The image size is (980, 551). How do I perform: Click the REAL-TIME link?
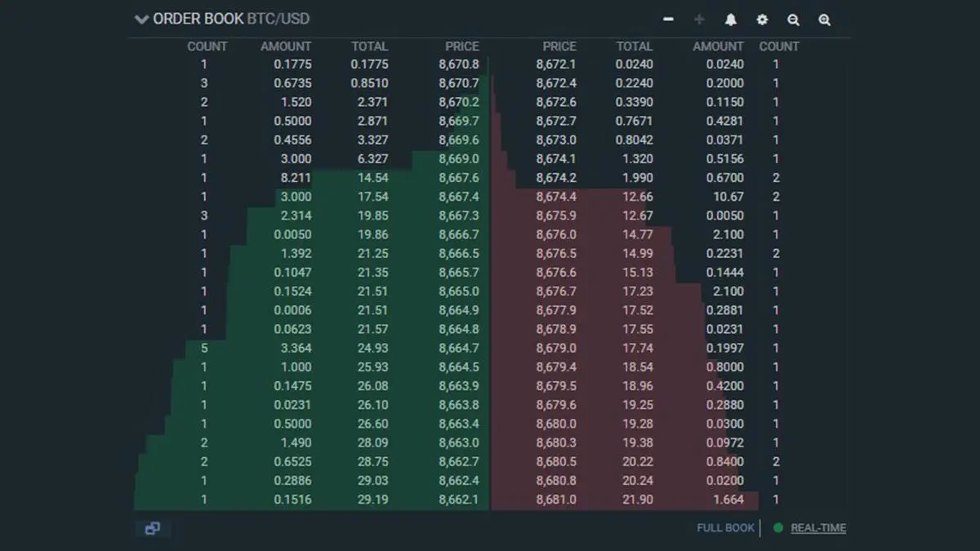point(818,528)
